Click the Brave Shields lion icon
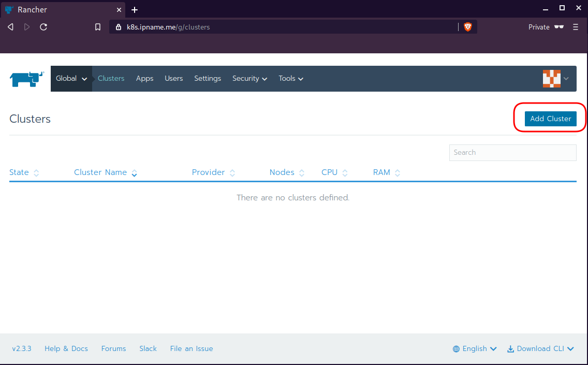 click(x=468, y=27)
